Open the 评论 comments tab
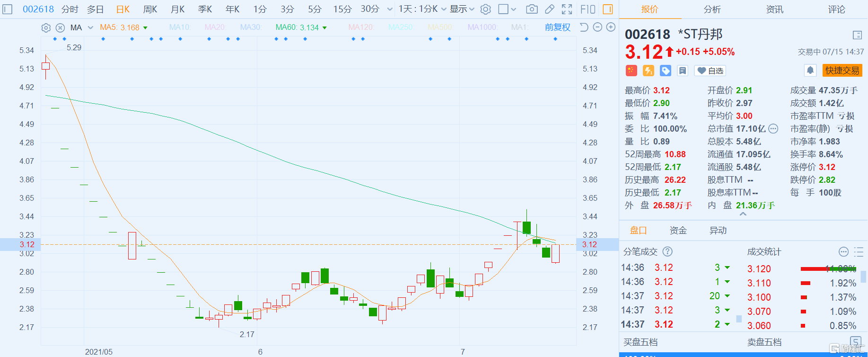The width and height of the screenshot is (868, 357). (836, 9)
